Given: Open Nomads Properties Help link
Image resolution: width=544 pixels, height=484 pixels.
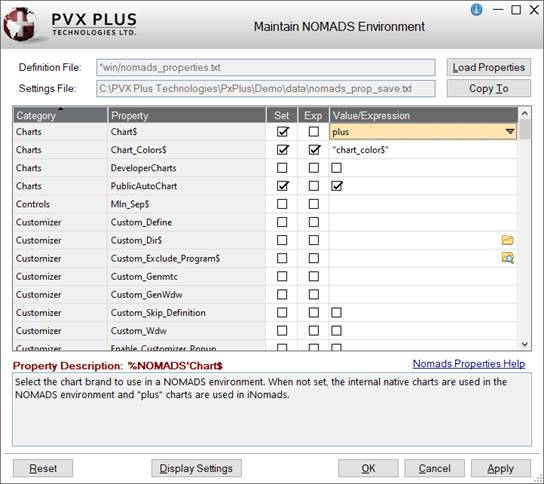Looking at the screenshot, I should [x=469, y=364].
